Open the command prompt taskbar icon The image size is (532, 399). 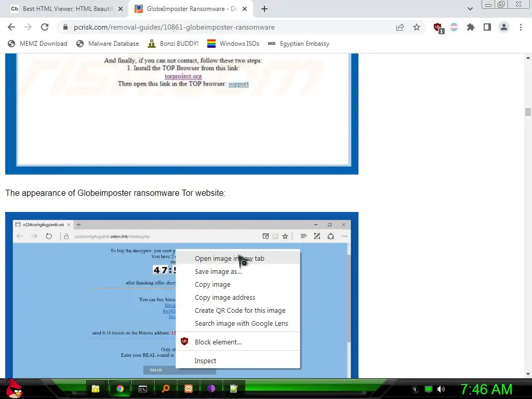pos(143,389)
